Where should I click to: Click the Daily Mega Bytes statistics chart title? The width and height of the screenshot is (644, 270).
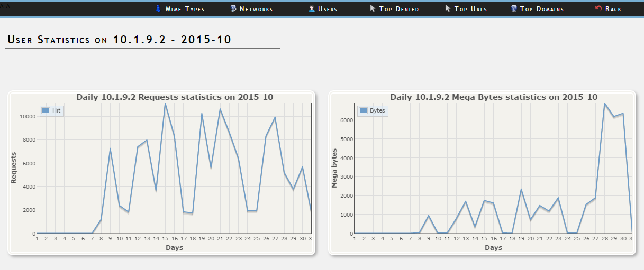tap(494, 97)
